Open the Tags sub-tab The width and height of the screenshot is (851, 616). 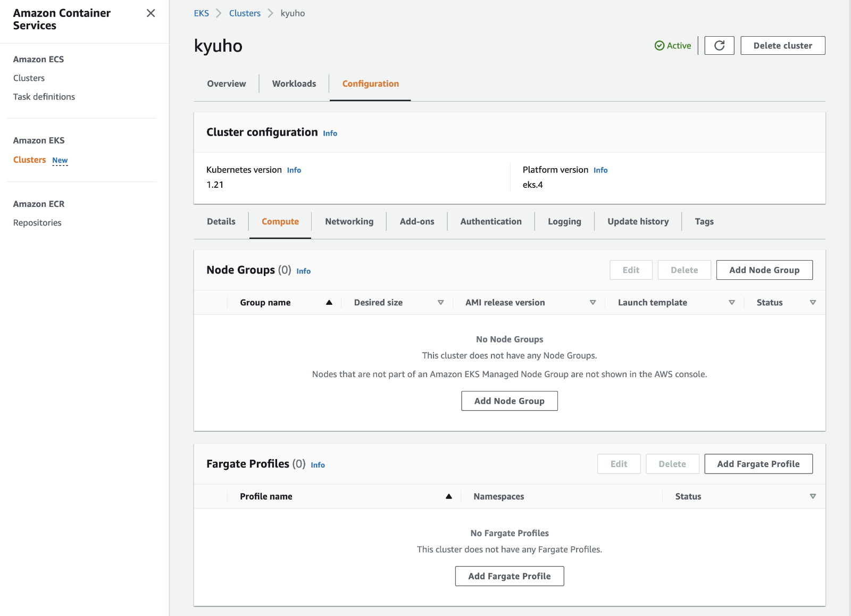pos(704,222)
